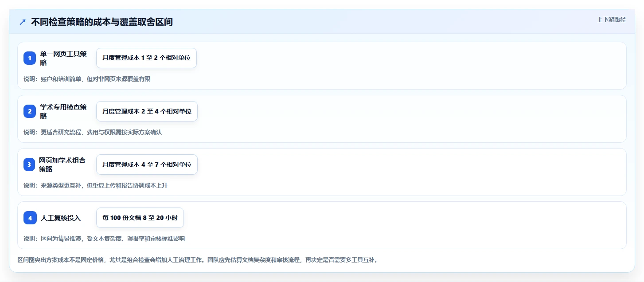Screen dimensions: 644x282
Task: Click the footer paragraph starting 区间图突出方案成本
Action: 197,260
